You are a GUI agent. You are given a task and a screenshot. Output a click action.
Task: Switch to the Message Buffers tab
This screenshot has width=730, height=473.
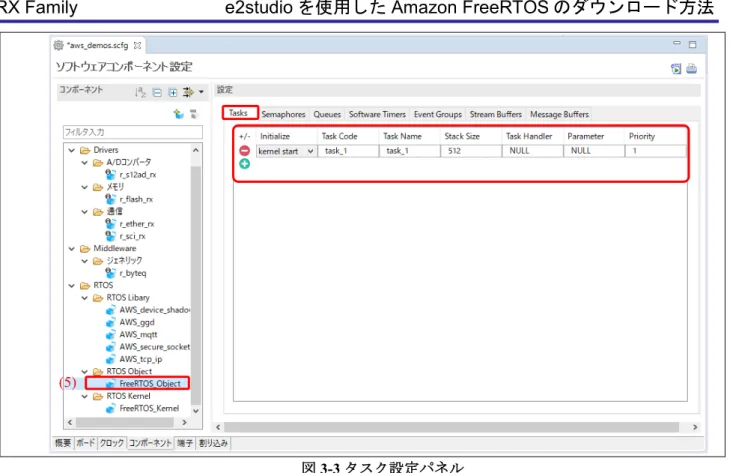[x=559, y=114]
